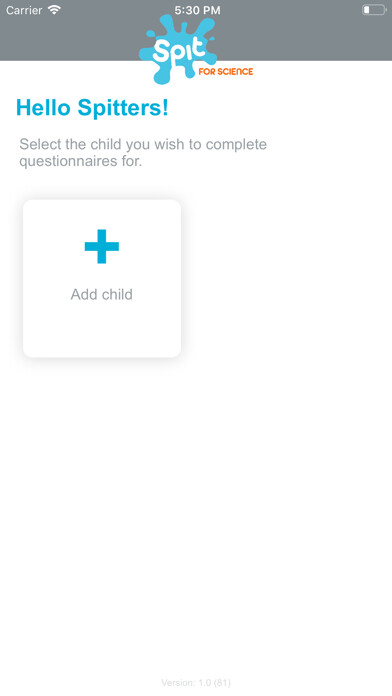The image size is (392, 696).
Task: Click the Carrier label in status bar
Action: pyautogui.click(x=24, y=10)
